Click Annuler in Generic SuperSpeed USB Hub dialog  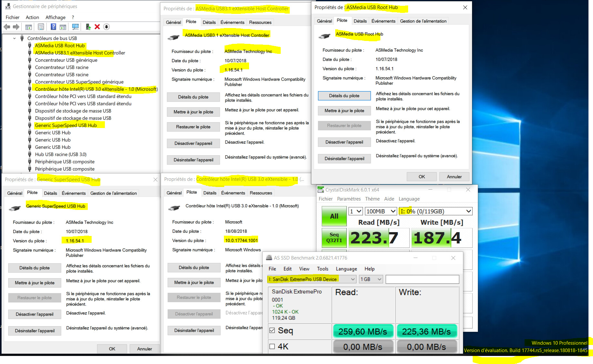tap(145, 349)
